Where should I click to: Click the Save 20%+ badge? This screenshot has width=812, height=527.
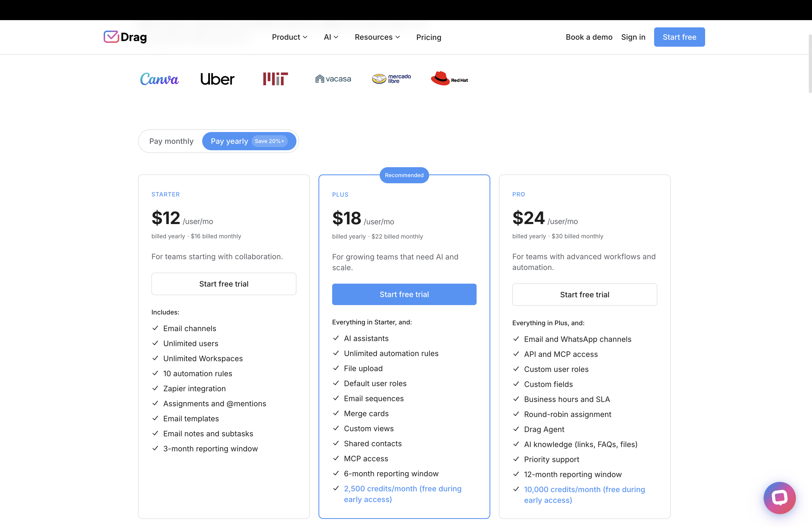(x=270, y=141)
